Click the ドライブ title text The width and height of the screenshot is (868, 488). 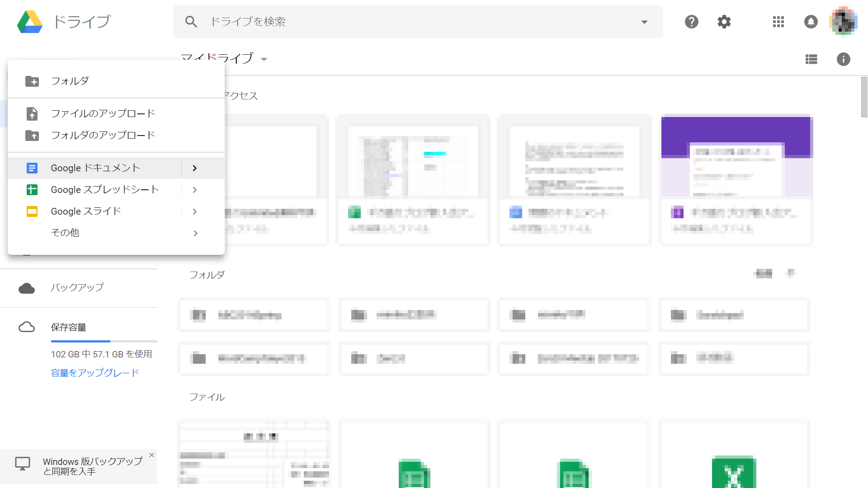point(82,22)
